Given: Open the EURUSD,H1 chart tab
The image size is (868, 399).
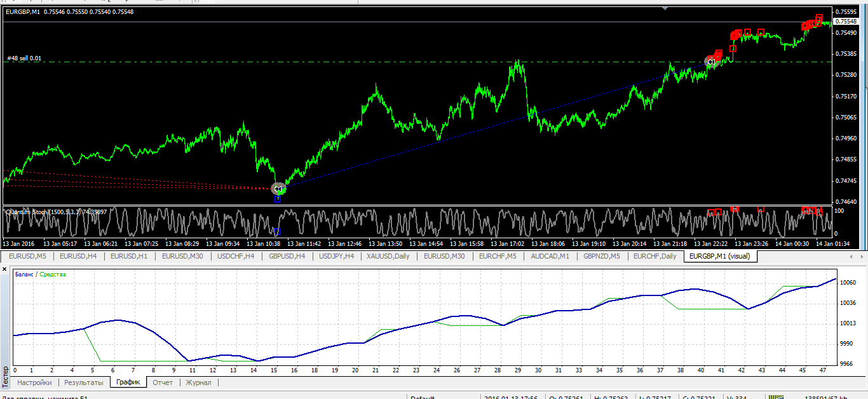Looking at the screenshot, I should [129, 256].
